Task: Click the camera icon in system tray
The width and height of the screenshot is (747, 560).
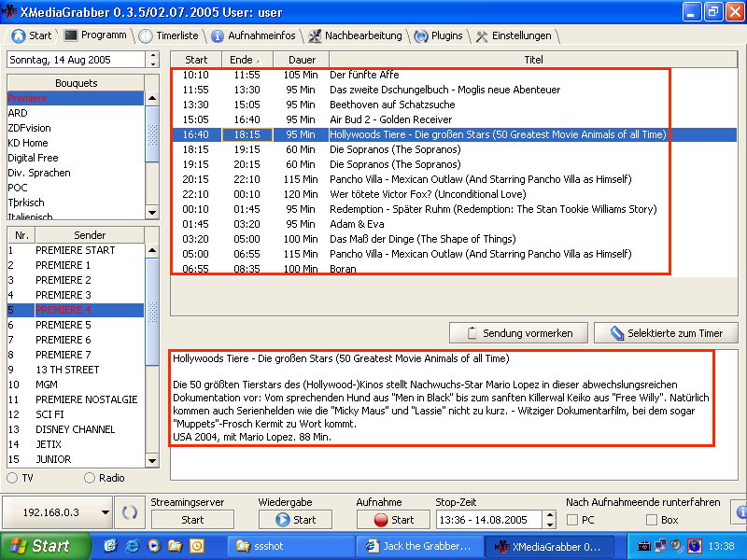Action: [x=643, y=546]
